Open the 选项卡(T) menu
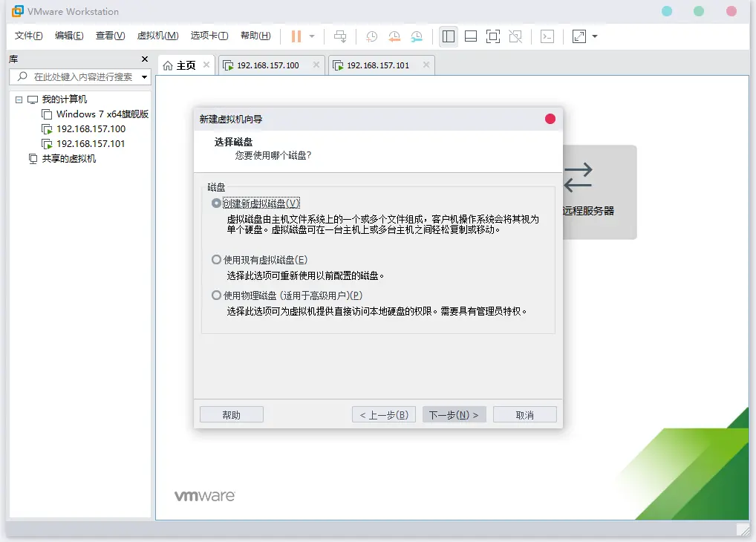This screenshot has height=542, width=756. coord(209,36)
